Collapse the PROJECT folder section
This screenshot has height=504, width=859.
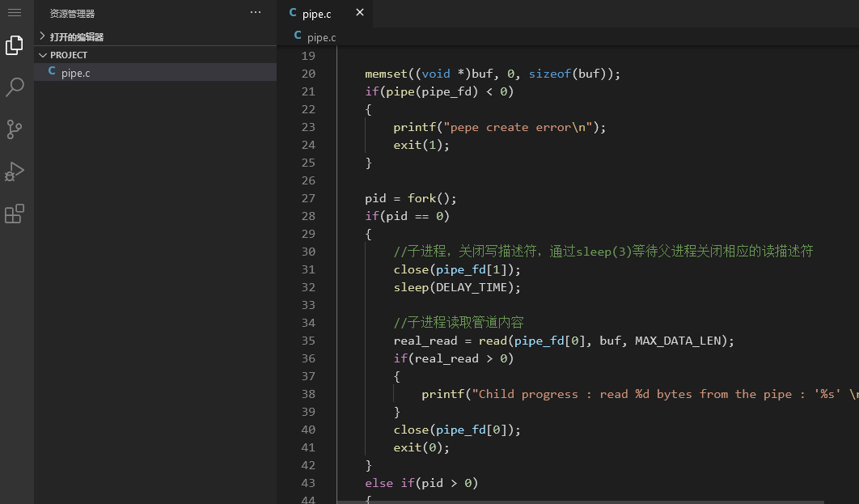[68, 55]
